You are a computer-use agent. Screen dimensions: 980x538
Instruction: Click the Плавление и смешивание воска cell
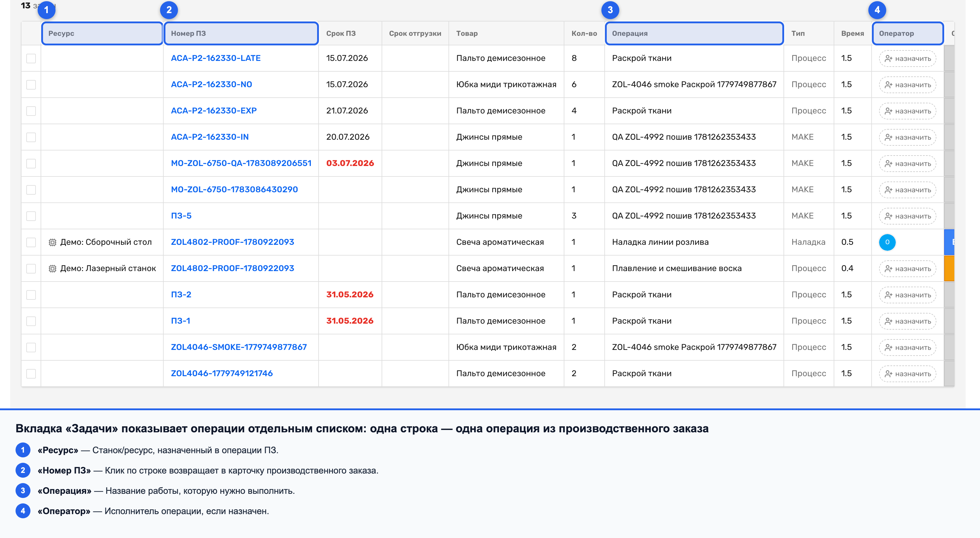[694, 268]
